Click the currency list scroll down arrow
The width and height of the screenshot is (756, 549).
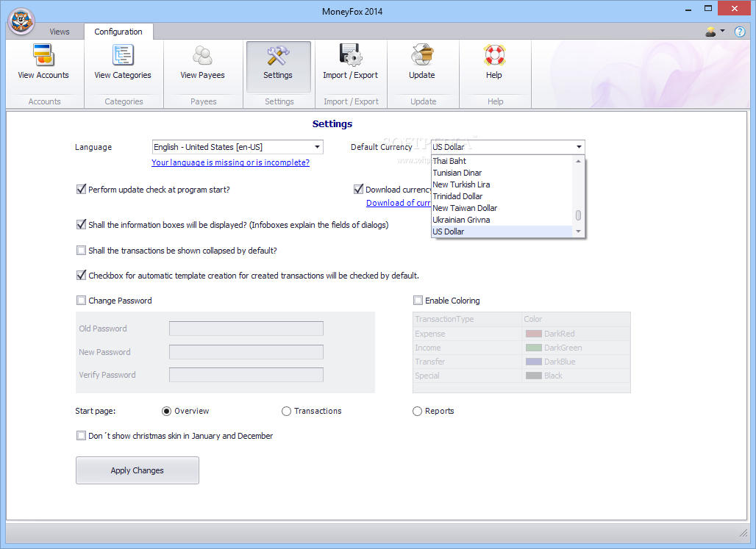click(578, 232)
